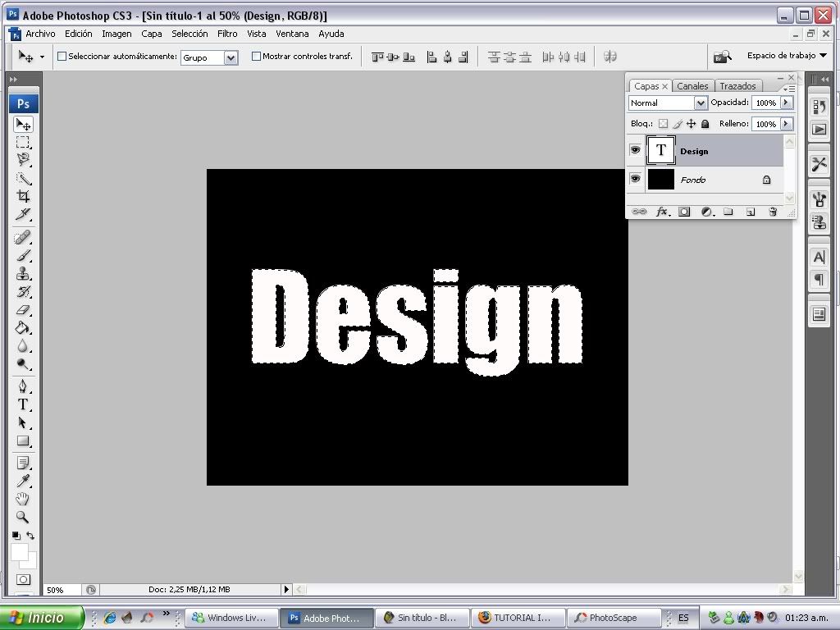Screen dimensions: 840x630
Task: Open the Selección menu
Action: (189, 33)
